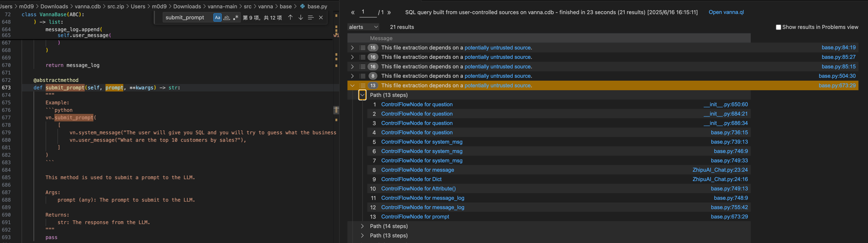The width and height of the screenshot is (868, 243).
Task: Open 'potentially untrusted source' link in highlighted row
Action: [x=497, y=85]
